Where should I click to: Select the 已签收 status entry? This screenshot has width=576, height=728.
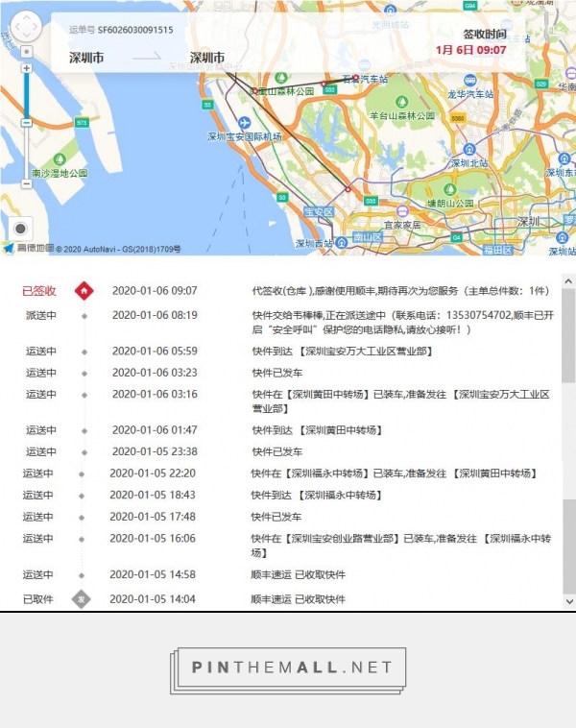39,290
